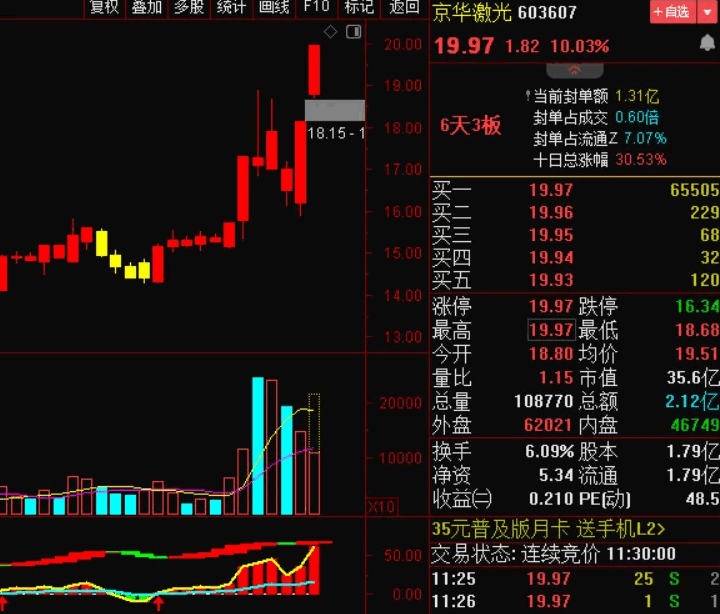Go back with the 返回 button
This screenshot has width=720, height=614.
pyautogui.click(x=404, y=7)
